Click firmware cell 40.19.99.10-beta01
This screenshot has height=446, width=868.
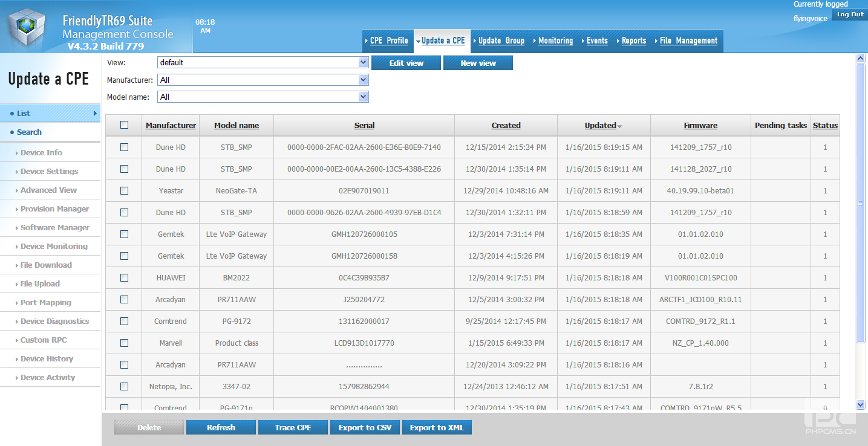[700, 190]
